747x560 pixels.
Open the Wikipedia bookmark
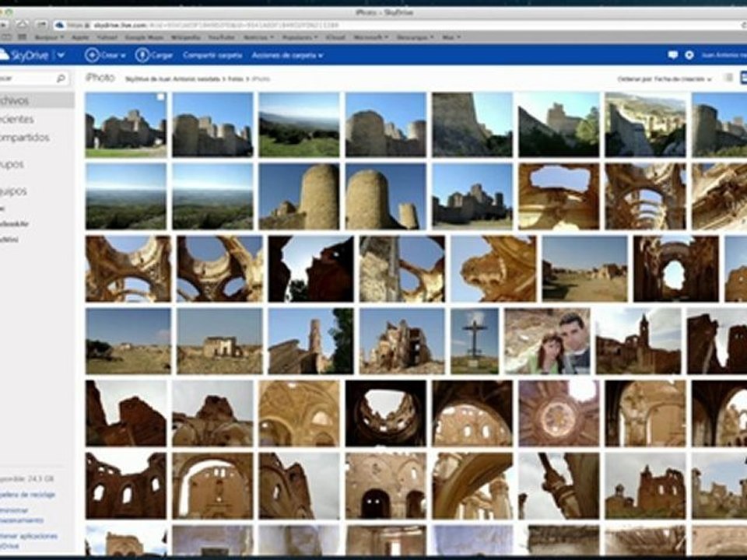186,37
